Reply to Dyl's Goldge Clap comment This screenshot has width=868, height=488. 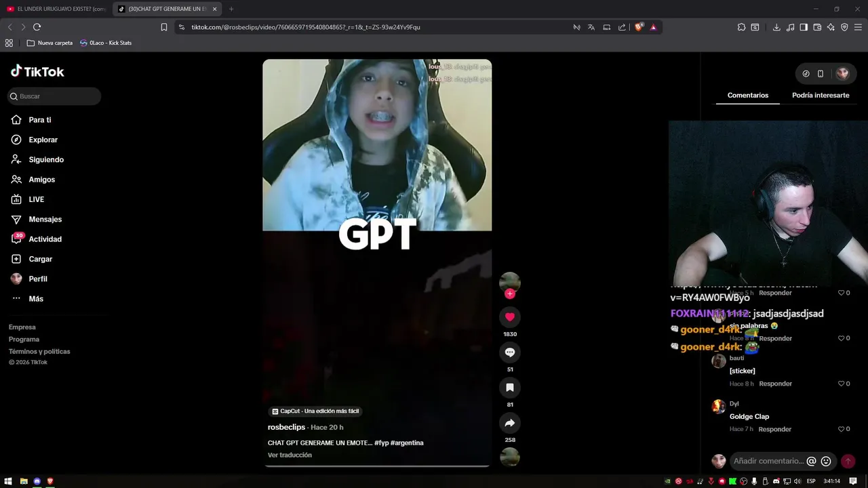(775, 429)
